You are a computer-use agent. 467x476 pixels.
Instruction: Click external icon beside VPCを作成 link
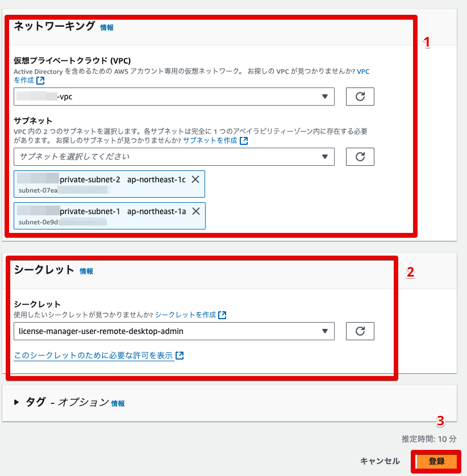pyautogui.click(x=40, y=81)
